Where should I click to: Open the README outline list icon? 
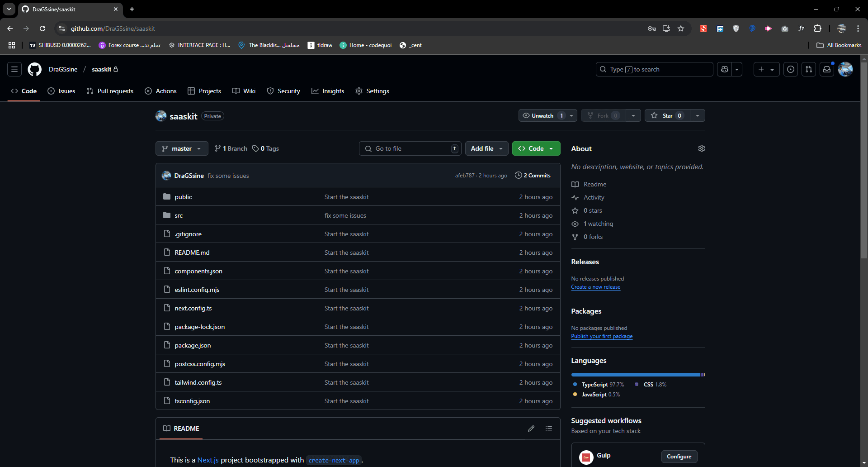pyautogui.click(x=549, y=429)
